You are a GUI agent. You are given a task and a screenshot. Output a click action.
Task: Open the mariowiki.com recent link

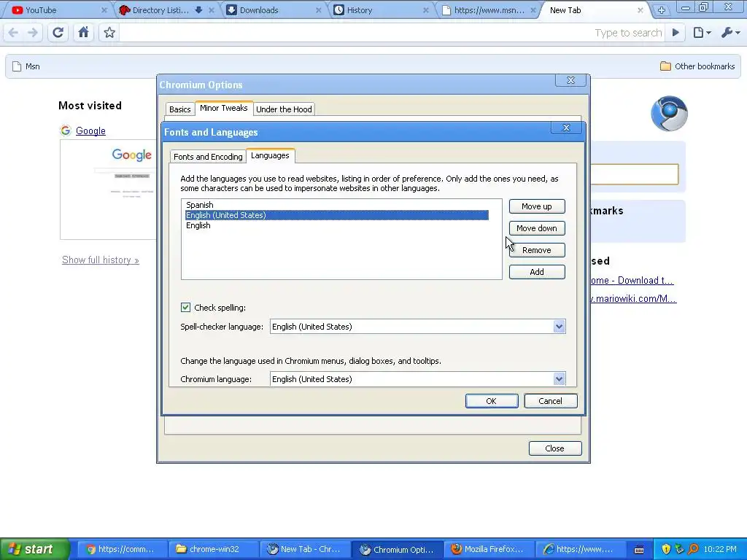pyautogui.click(x=633, y=298)
